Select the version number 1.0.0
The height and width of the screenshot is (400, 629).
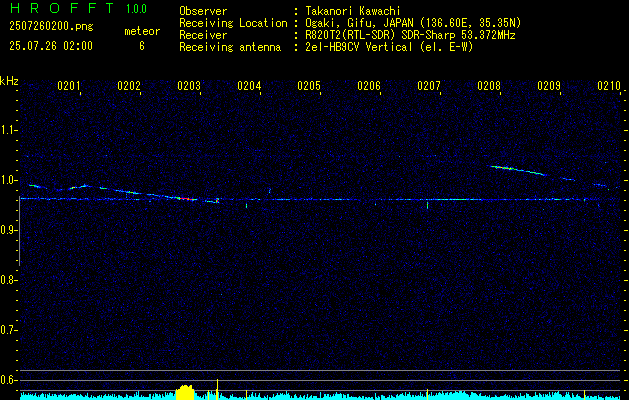click(136, 9)
